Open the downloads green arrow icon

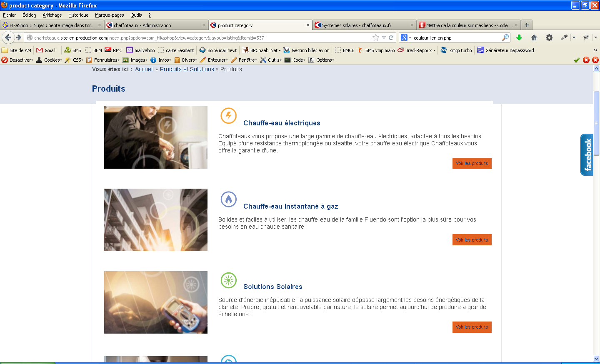click(x=519, y=37)
